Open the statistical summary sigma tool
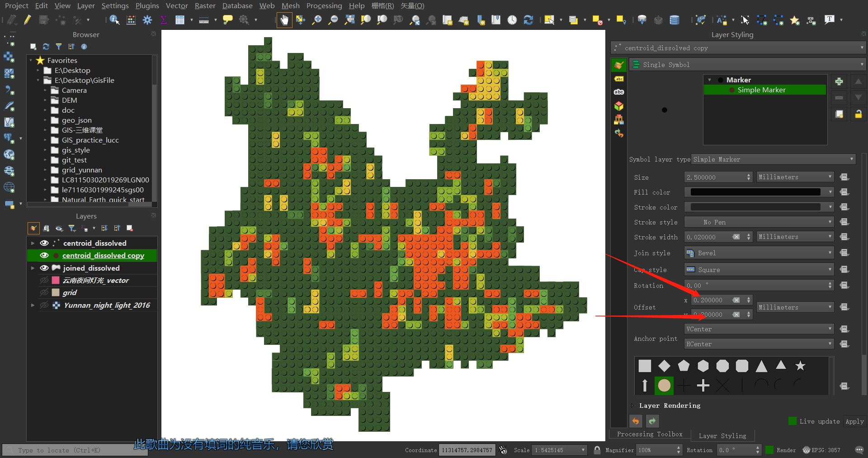This screenshot has width=868, height=458. tap(164, 20)
